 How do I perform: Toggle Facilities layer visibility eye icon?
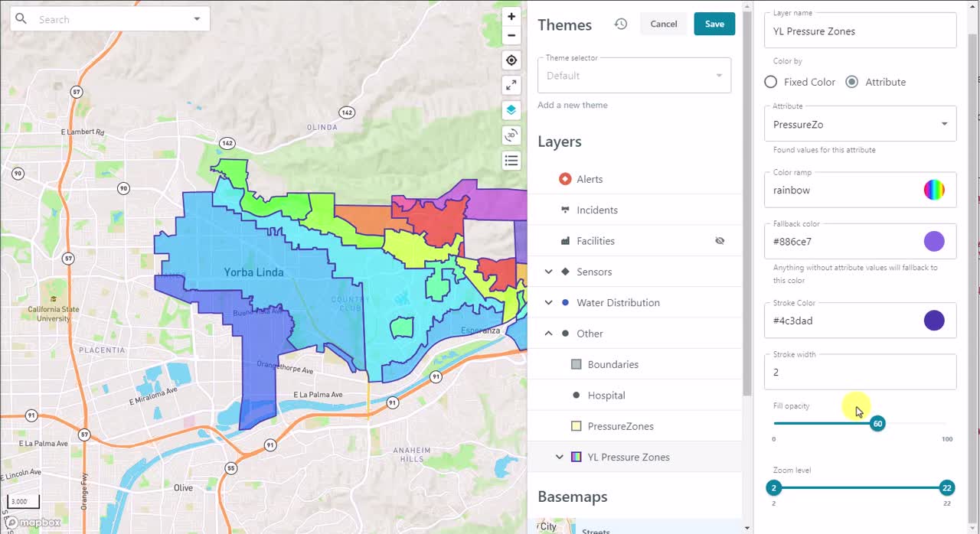[720, 241]
